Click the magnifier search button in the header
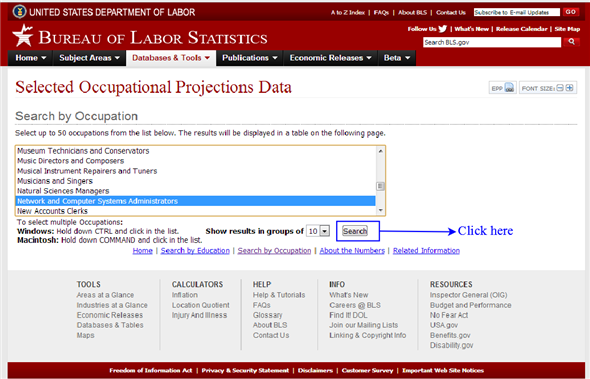Screen dimensions: 590x379 coord(571,42)
